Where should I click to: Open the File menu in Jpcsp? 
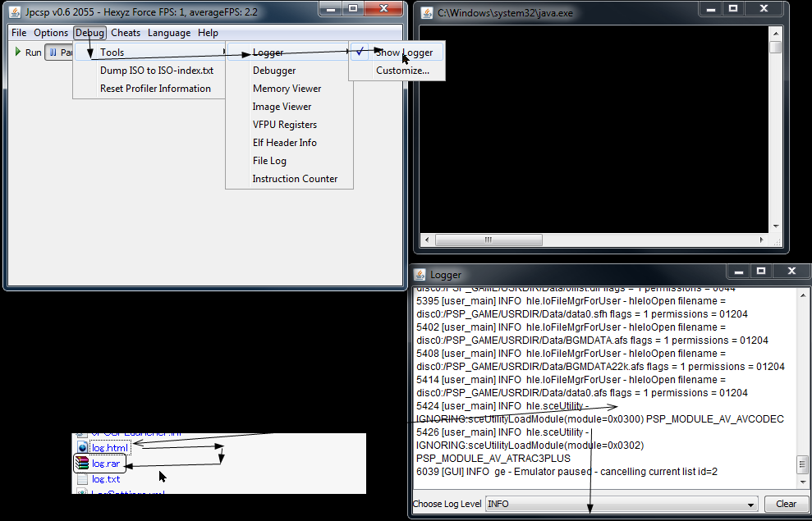pos(19,33)
